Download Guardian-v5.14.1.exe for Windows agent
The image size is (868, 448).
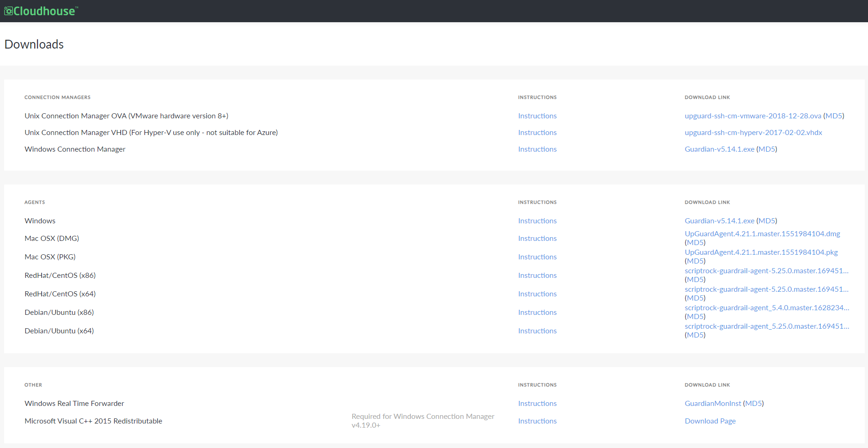[719, 221]
